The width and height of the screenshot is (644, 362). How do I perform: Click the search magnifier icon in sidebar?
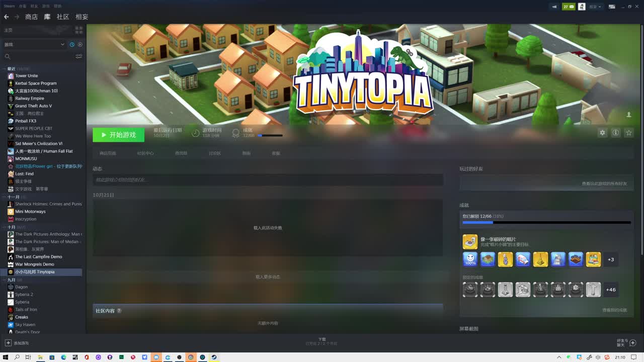[x=7, y=56]
